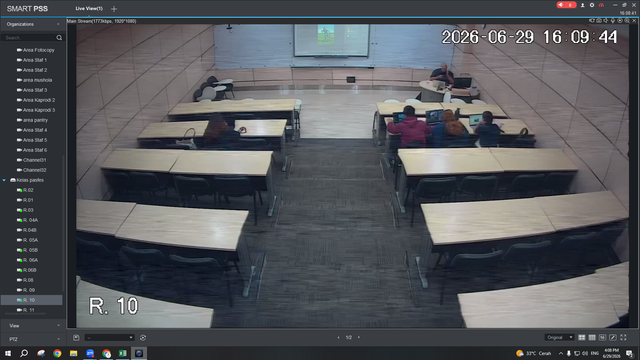640x360 pixels.
Task: Click the refresh tour icon
Action: pos(143,338)
